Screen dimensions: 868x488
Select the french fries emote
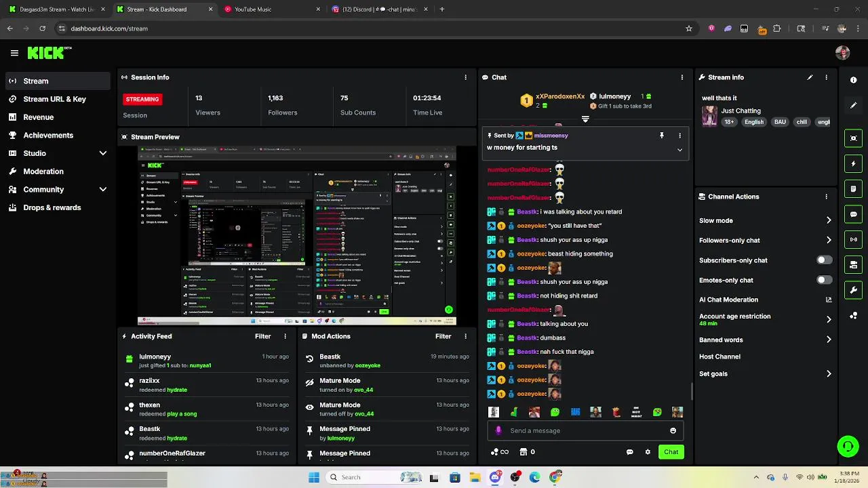click(x=616, y=412)
